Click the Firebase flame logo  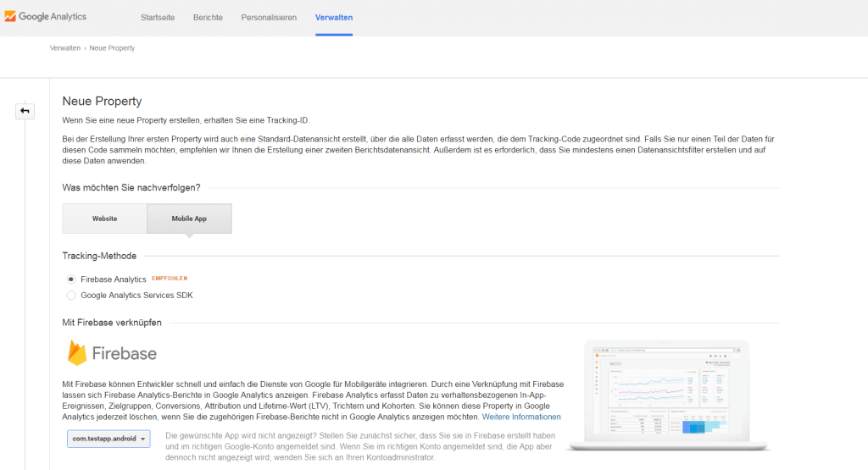tap(79, 352)
